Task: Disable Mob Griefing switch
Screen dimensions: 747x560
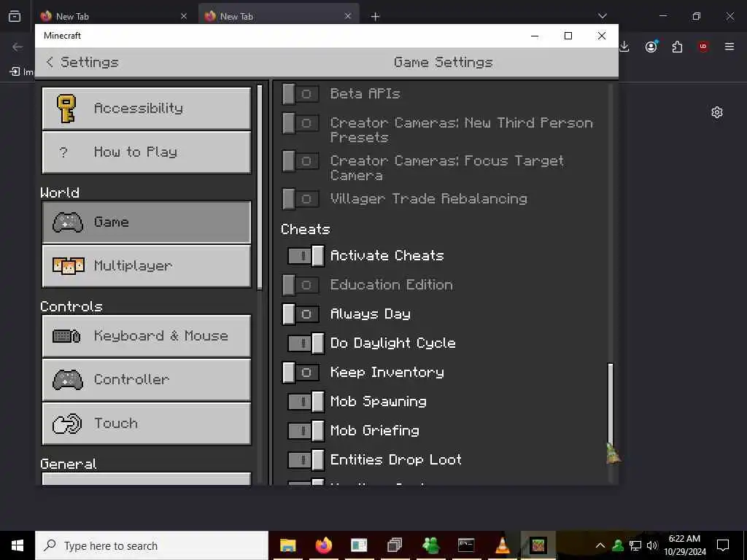Action: (306, 430)
